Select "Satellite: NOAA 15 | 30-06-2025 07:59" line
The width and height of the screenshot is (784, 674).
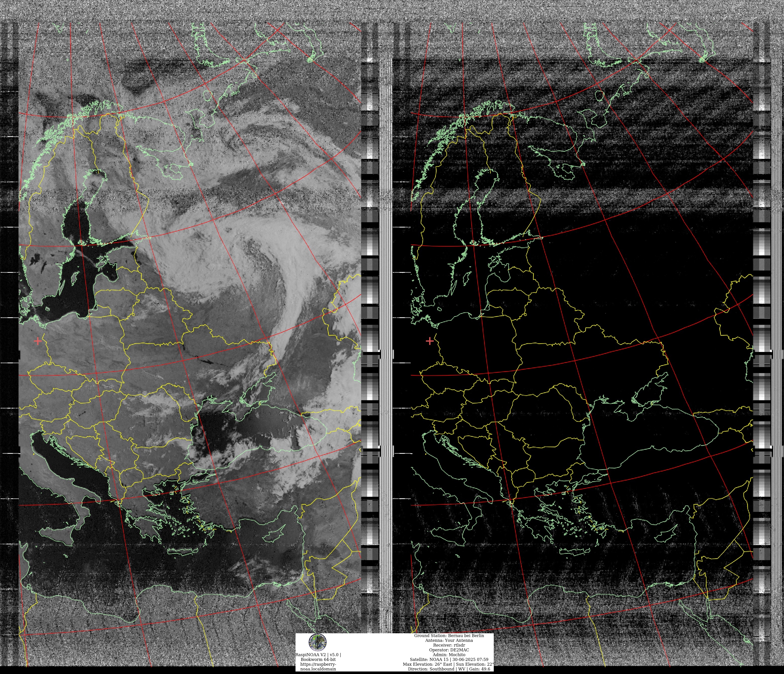click(449, 660)
